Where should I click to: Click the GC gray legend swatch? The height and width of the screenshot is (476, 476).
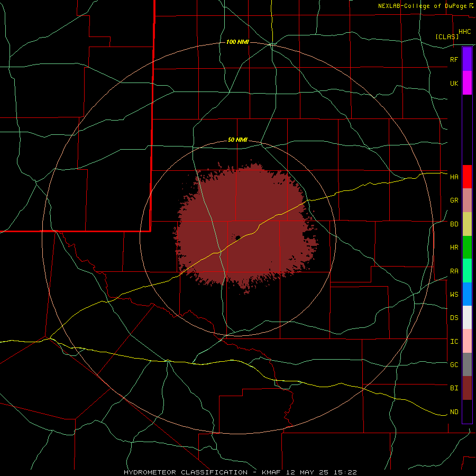coord(467,364)
